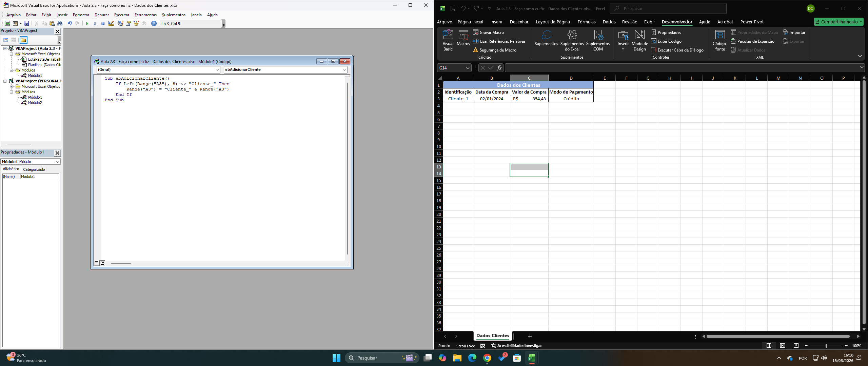Click the Reset stop icon in VBA toolbar

point(103,23)
